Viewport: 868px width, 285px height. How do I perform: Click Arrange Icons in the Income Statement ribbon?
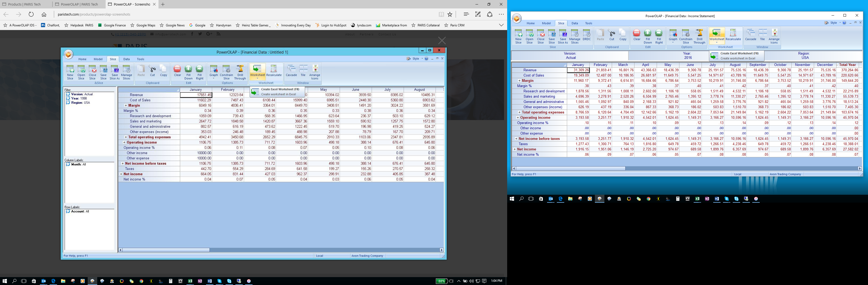click(774, 36)
